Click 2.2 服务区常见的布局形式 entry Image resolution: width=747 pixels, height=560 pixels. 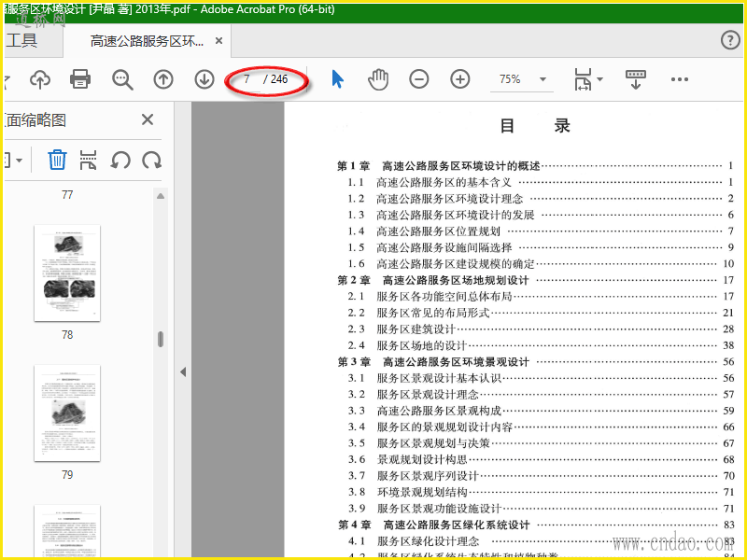coord(541,313)
